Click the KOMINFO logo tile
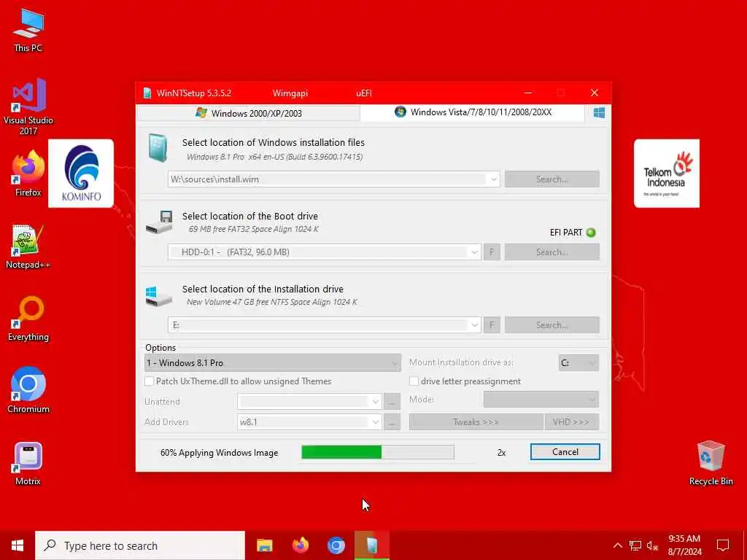This screenshot has width=747, height=560. [81, 174]
